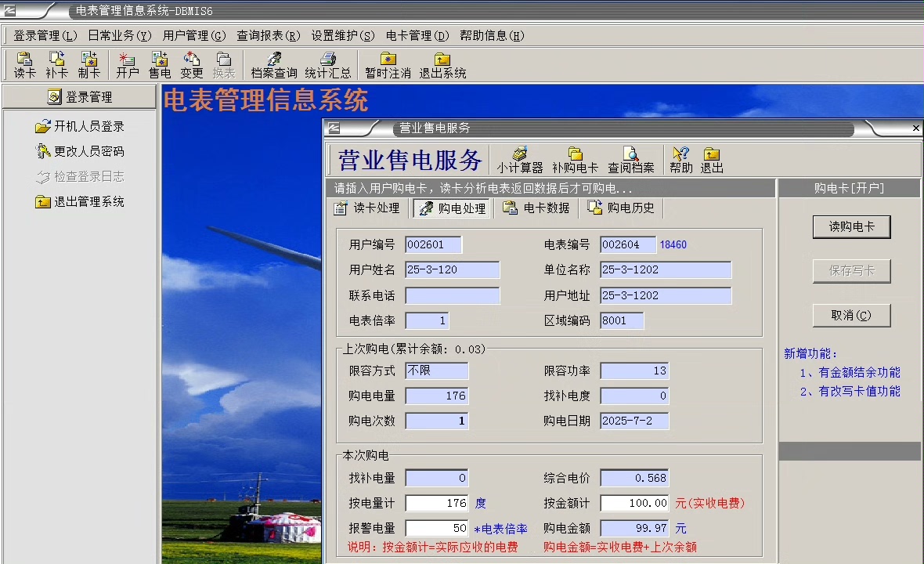The height and width of the screenshot is (564, 924).
Task: Click the 区域编码 field showing 8001
Action: coord(622,320)
